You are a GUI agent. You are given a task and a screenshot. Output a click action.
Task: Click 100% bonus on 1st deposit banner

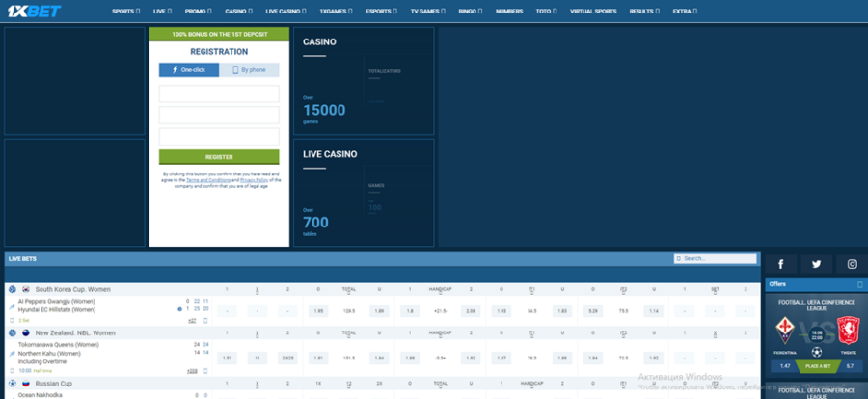(x=219, y=34)
